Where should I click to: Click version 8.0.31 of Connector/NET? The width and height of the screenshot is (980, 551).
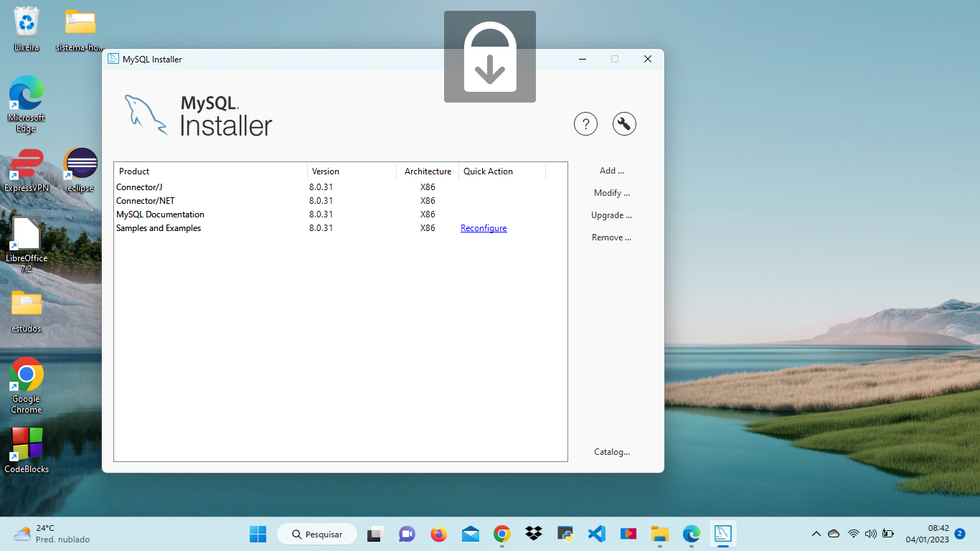[321, 201]
